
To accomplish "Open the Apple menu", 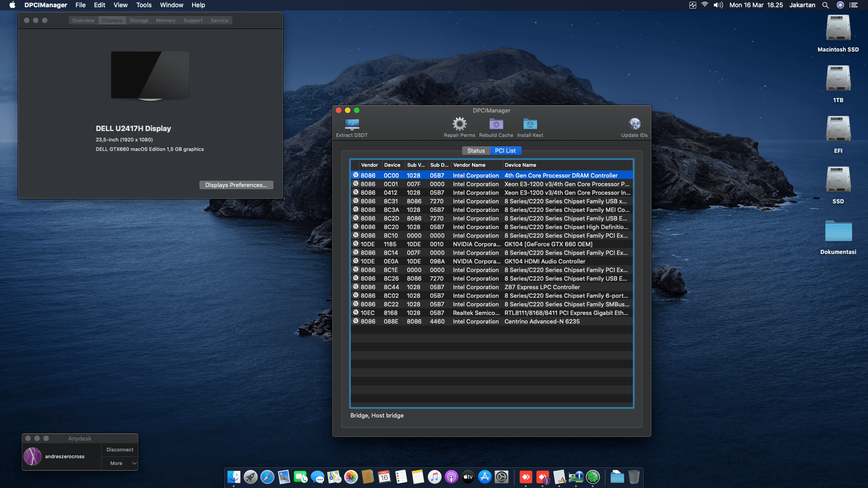I will pyautogui.click(x=12, y=5).
